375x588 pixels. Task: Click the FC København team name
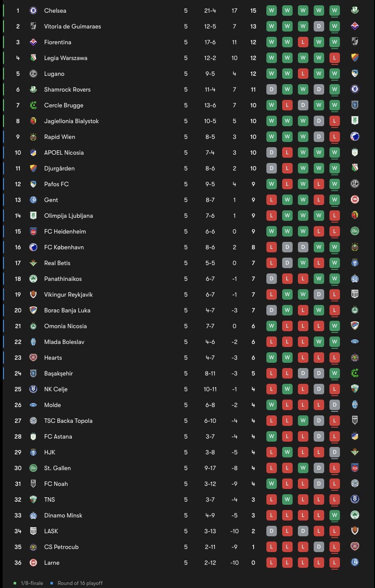64,247
